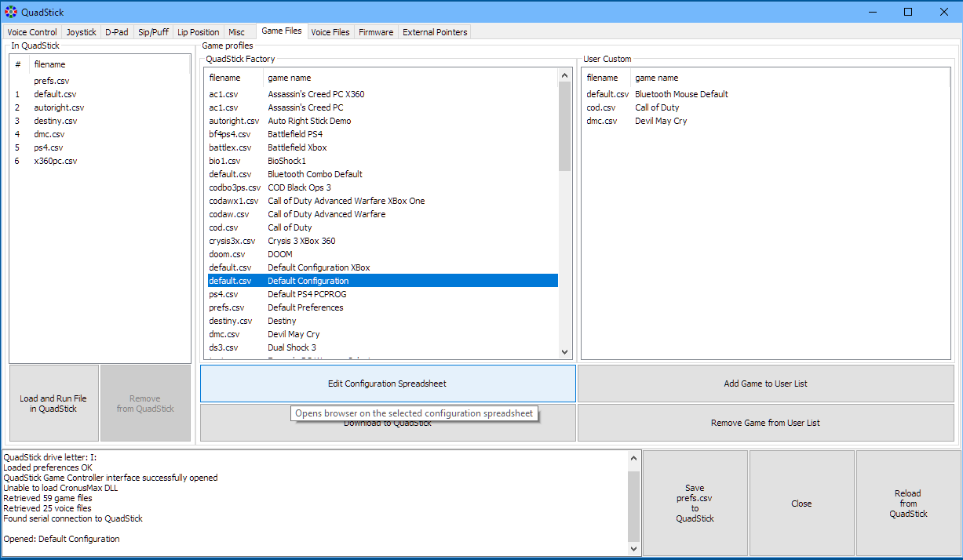This screenshot has width=963, height=560.
Task: Click the Factory list scrollbar thumb
Action: coord(564,125)
